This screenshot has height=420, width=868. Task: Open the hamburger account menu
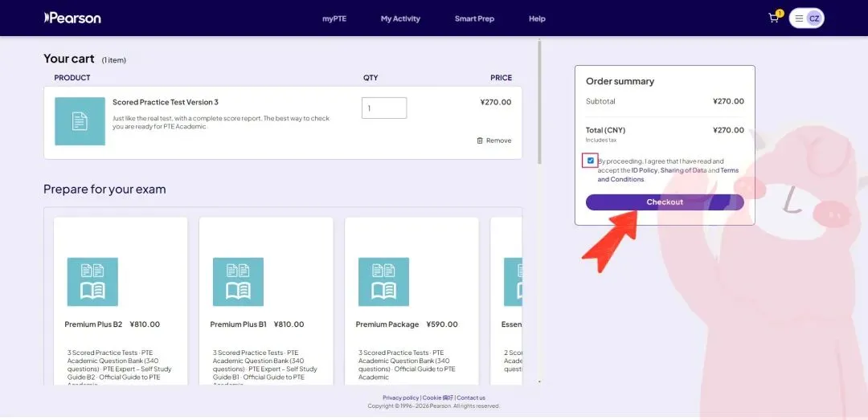click(x=799, y=18)
